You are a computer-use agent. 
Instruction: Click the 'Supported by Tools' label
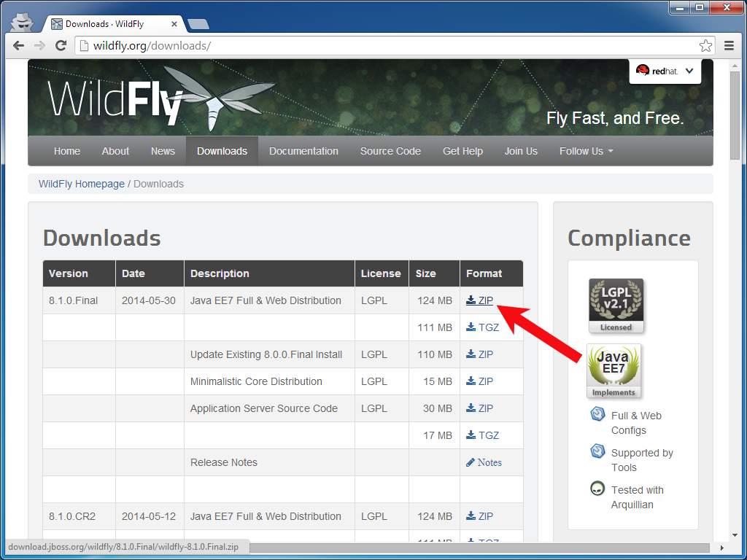pos(642,460)
